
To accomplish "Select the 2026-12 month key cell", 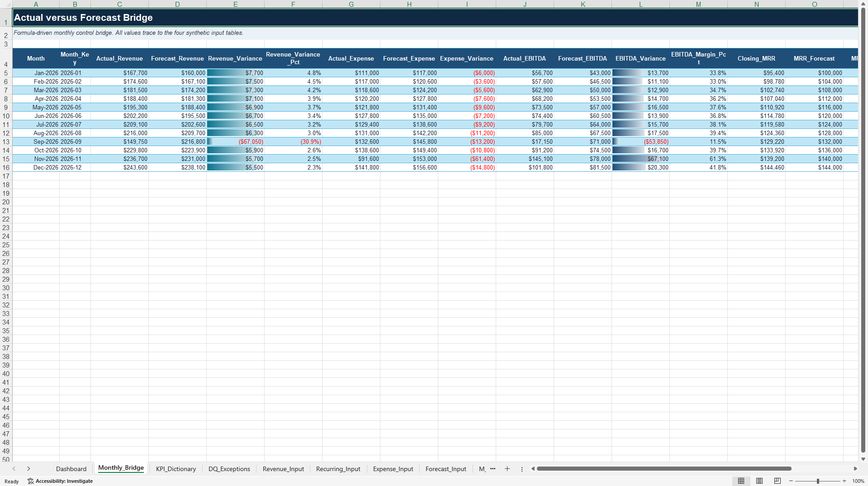I will (75, 167).
